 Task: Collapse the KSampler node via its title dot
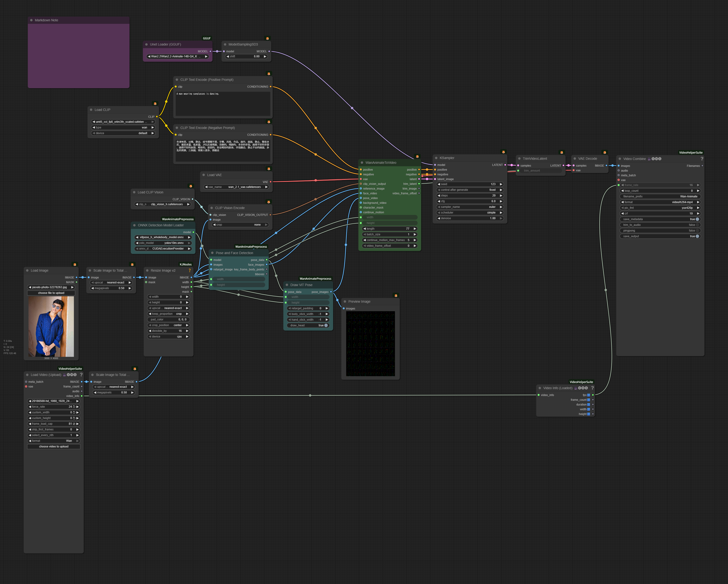point(436,158)
